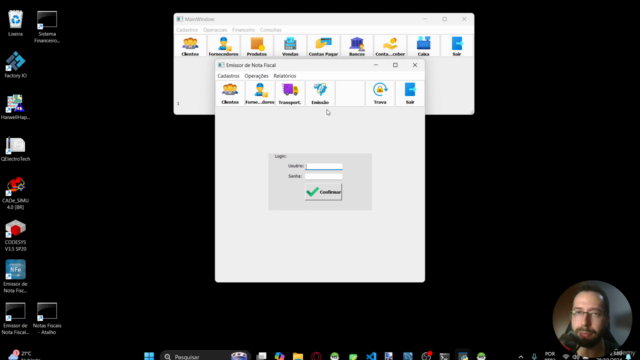Open the Opera browser taskbar icon
This screenshot has height=360, width=640.
(x=316, y=356)
